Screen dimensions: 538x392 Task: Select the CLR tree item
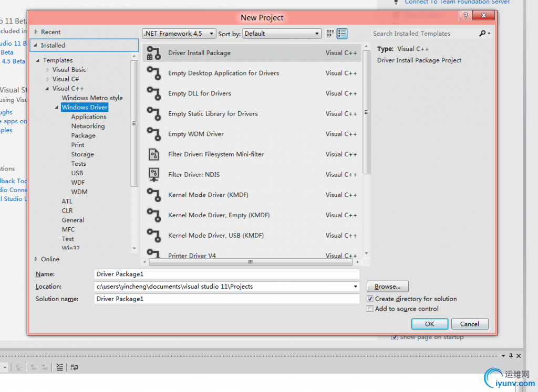[67, 211]
